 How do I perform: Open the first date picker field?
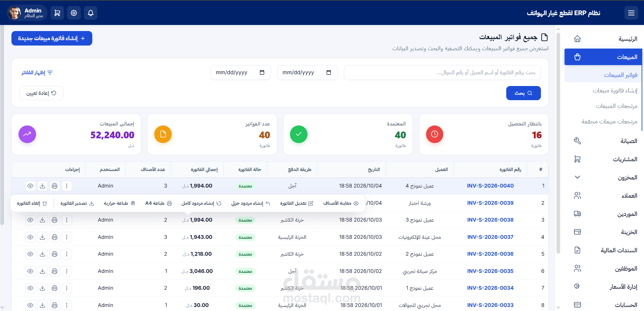(308, 73)
